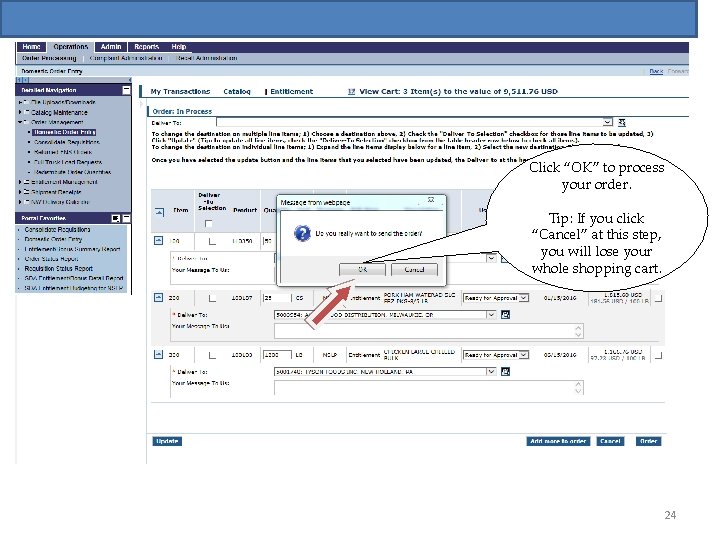The height and width of the screenshot is (540, 720).
Task: Tick the rightmost checkbox on item 300 row
Action: (x=658, y=355)
